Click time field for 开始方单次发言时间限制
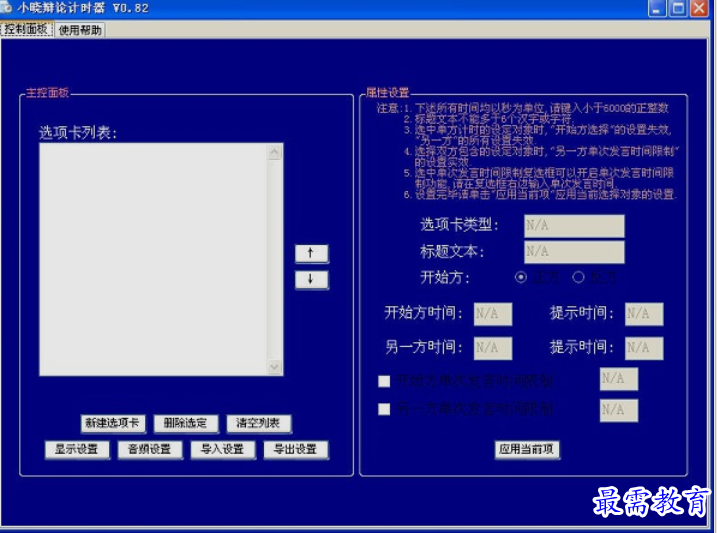The image size is (717, 533). [619, 379]
